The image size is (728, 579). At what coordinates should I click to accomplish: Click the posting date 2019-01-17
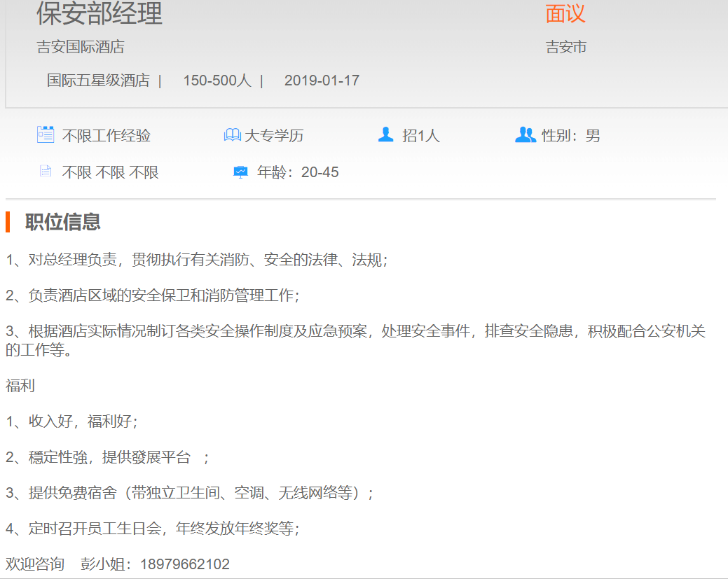[x=322, y=81]
